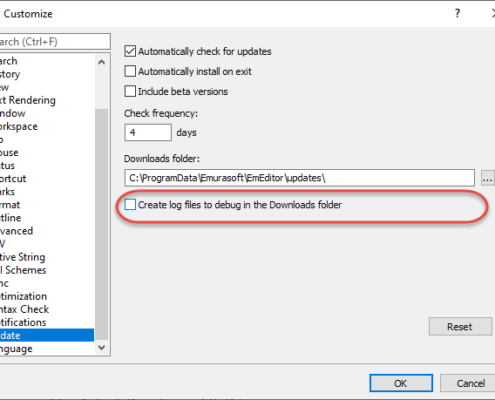
Task: Click the category list scrollbar thumb
Action: click(x=102, y=224)
